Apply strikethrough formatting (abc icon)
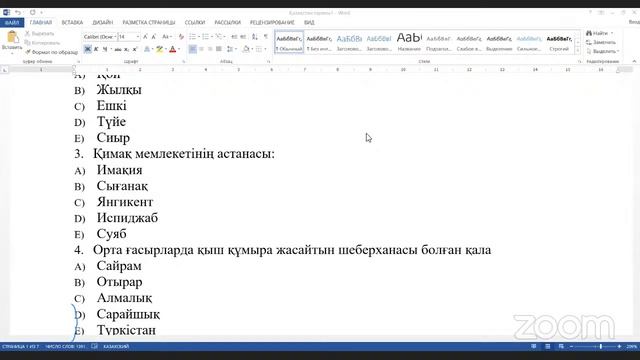Screen dimensions: 640x360 [x=118, y=49]
